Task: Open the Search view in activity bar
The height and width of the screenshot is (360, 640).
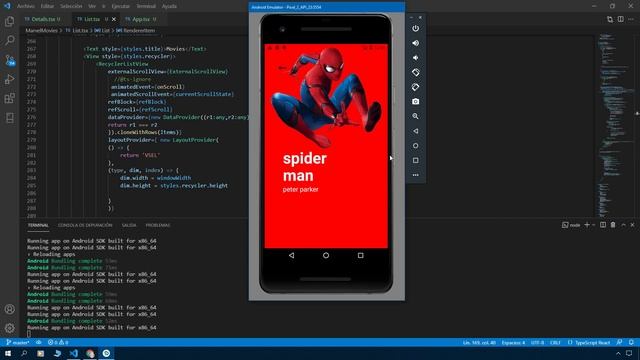Action: 9,40
